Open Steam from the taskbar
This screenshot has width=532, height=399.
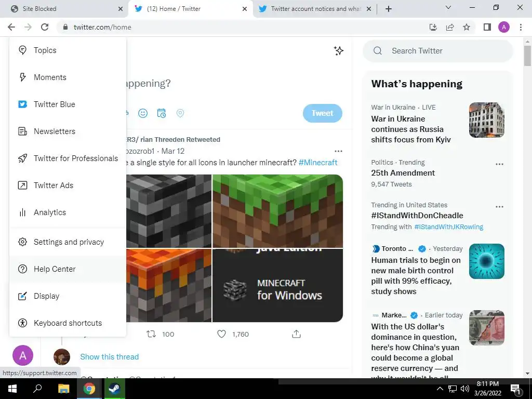click(x=114, y=389)
